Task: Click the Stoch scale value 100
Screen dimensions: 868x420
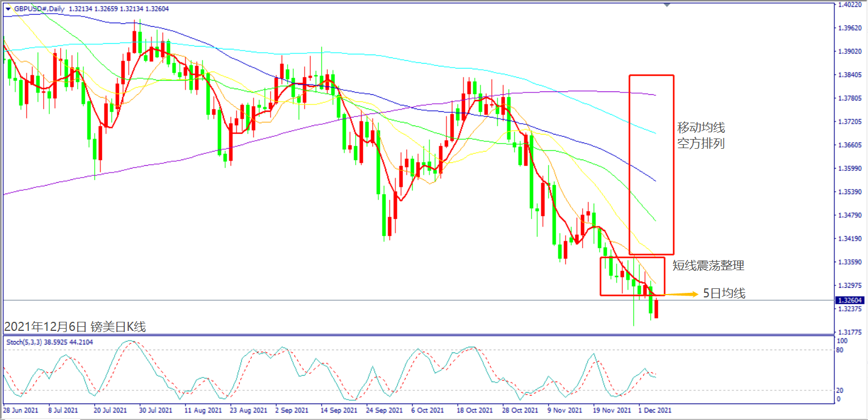Action: 842,342
